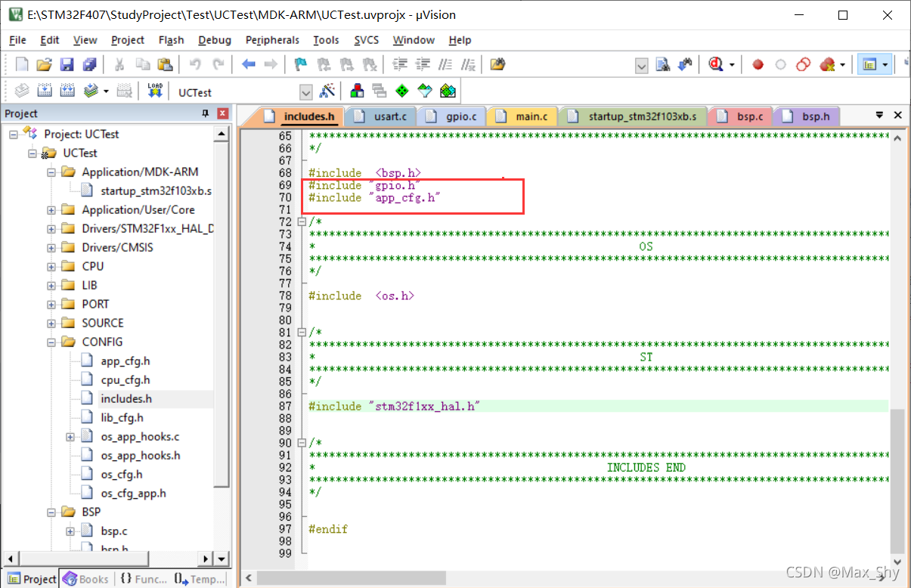Launch the Pack Installer icon
The width and height of the screenshot is (911, 588).
(x=448, y=91)
